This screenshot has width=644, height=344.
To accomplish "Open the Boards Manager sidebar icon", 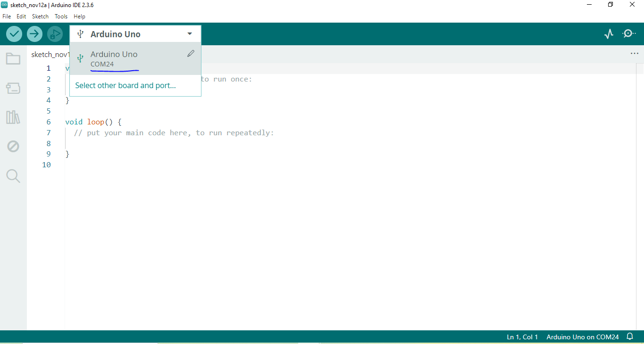I will tap(13, 88).
